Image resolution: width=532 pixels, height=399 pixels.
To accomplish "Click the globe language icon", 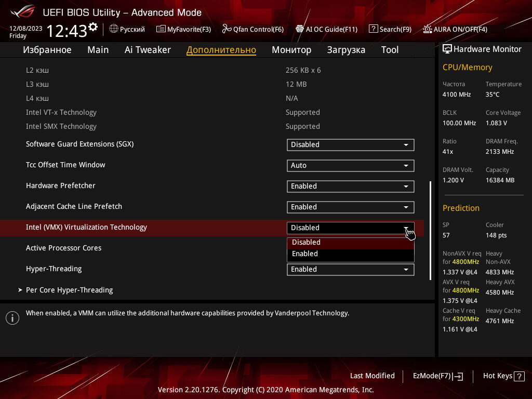I will (x=114, y=29).
